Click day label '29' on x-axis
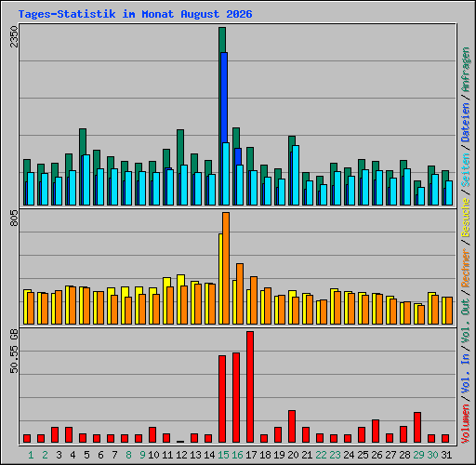This screenshot has width=476, height=465. tap(418, 455)
